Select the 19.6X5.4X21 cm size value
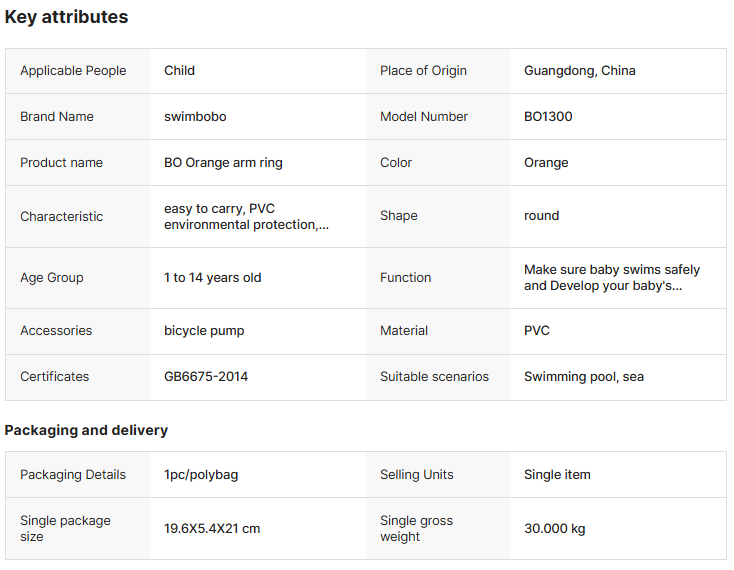The width and height of the screenshot is (734, 570). pos(212,528)
